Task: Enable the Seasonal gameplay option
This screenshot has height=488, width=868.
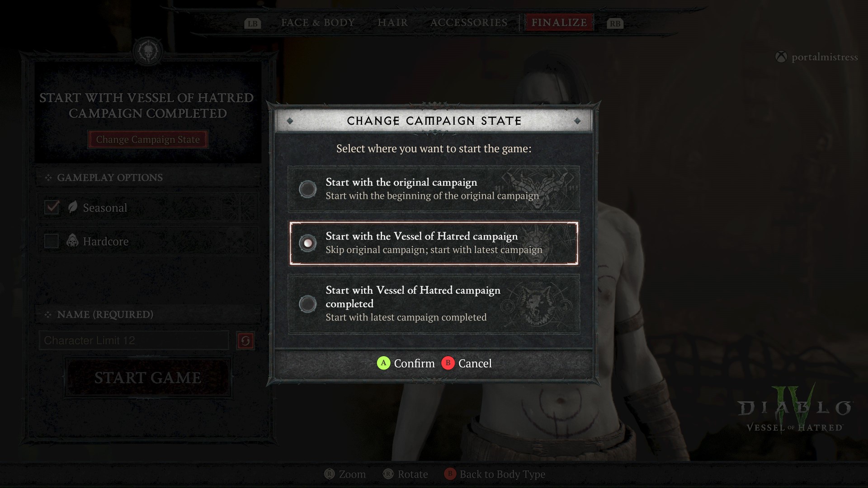Action: tap(53, 207)
